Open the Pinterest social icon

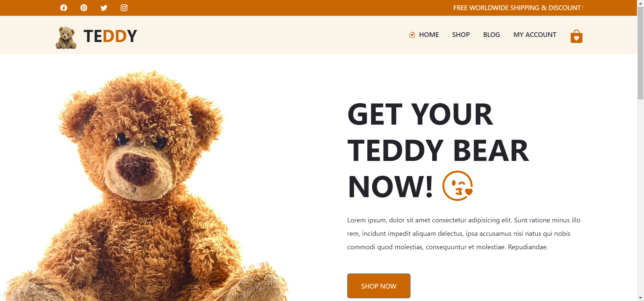pos(84,8)
